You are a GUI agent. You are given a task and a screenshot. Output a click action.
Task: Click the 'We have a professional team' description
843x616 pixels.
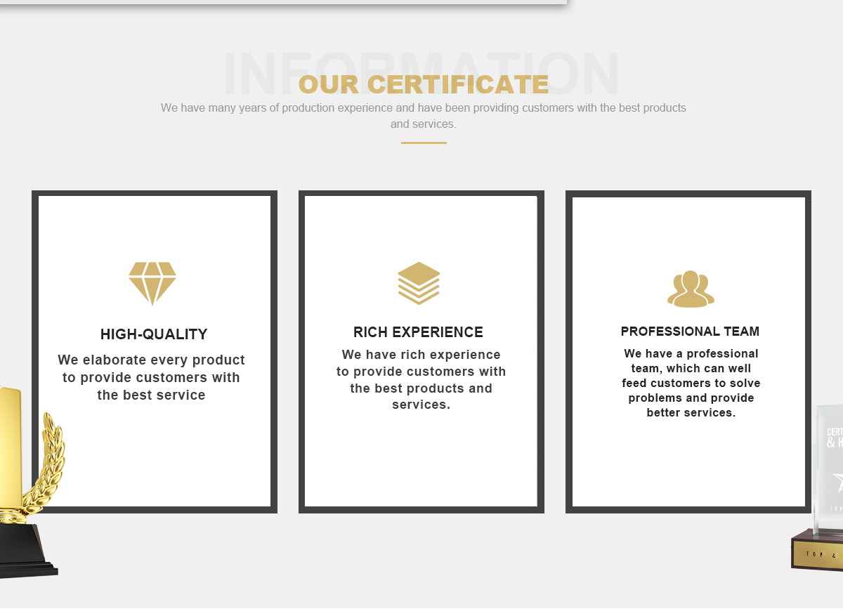(691, 383)
